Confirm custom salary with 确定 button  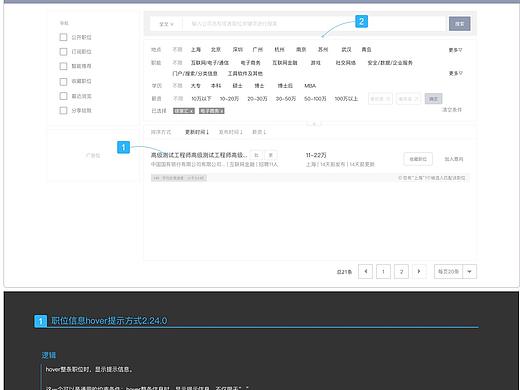(x=433, y=99)
